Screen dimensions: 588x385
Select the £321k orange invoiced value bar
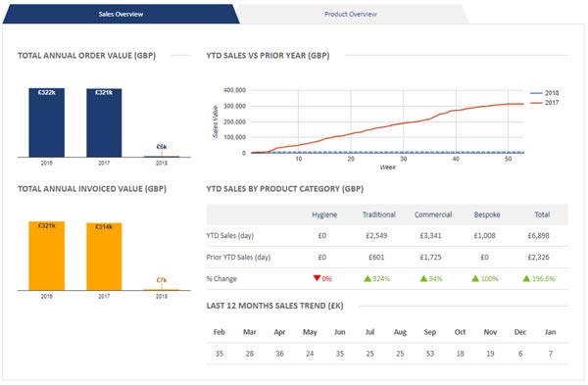point(46,256)
